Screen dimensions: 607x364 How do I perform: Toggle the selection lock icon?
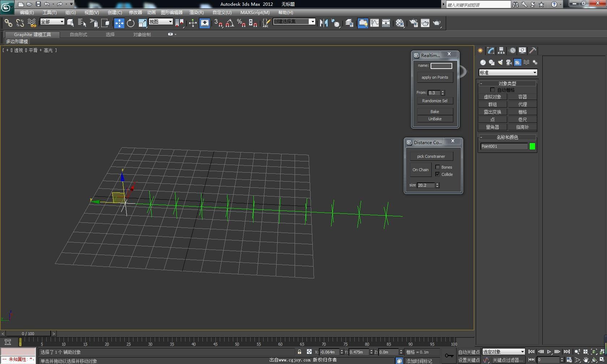pos(299,352)
